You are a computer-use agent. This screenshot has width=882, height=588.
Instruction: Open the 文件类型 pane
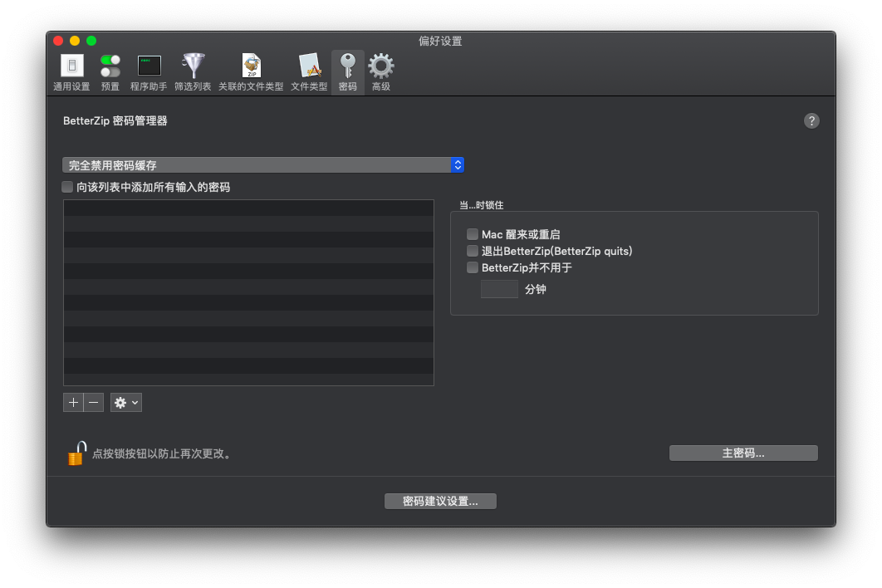(309, 71)
